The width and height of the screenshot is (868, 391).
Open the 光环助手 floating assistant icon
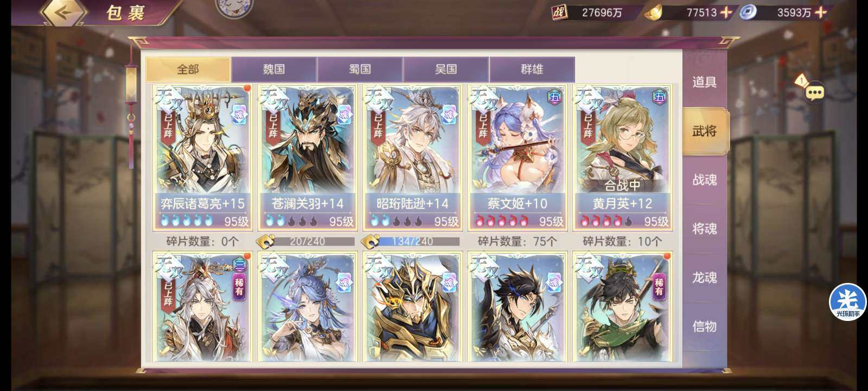[848, 302]
